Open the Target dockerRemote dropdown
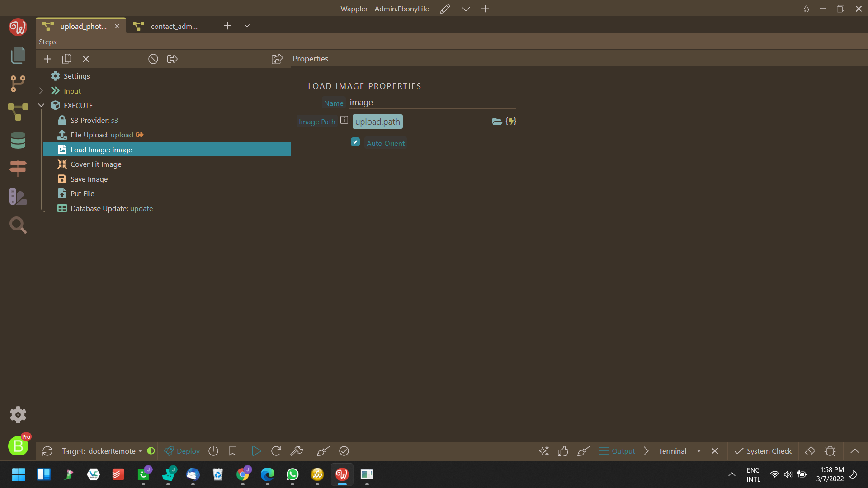The height and width of the screenshot is (488, 868). (102, 451)
